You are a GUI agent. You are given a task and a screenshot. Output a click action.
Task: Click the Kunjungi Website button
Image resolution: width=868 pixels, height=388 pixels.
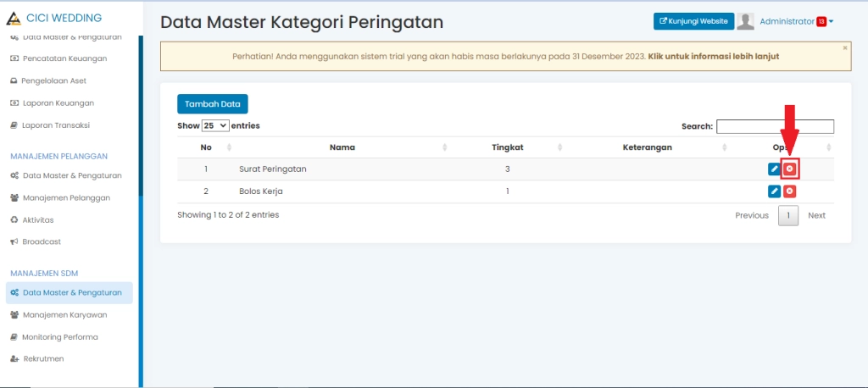[x=693, y=22]
